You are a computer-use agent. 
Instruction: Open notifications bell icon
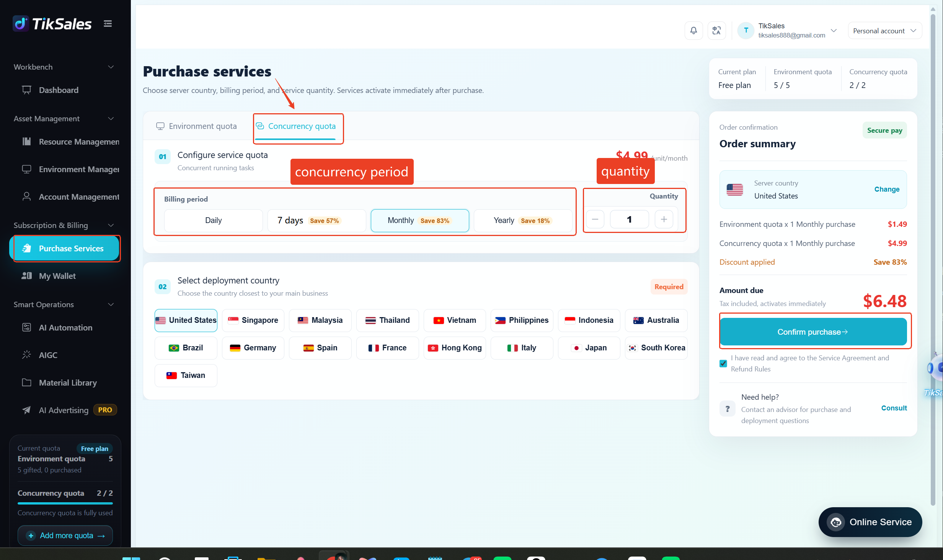(x=693, y=31)
